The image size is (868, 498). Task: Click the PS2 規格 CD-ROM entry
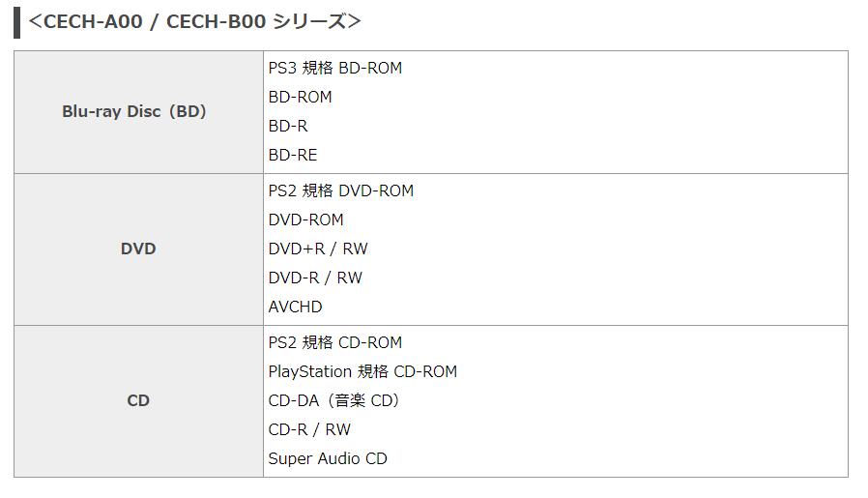coord(334,342)
